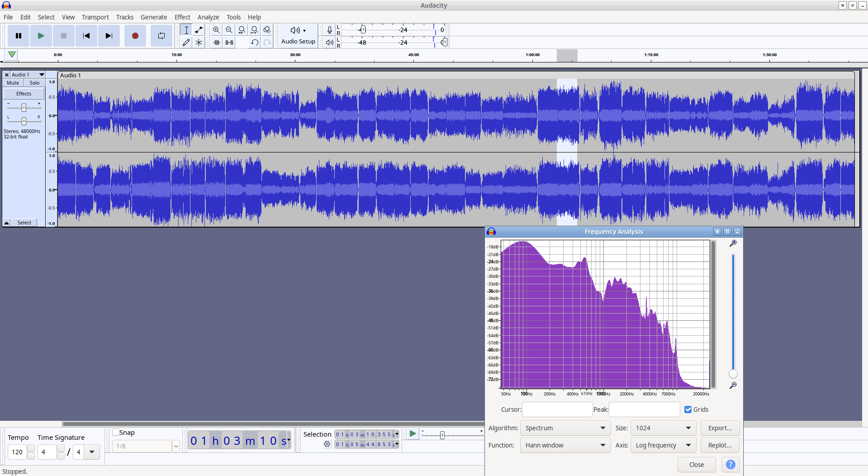Click the Pause transport button
The image size is (868, 476).
[19, 36]
